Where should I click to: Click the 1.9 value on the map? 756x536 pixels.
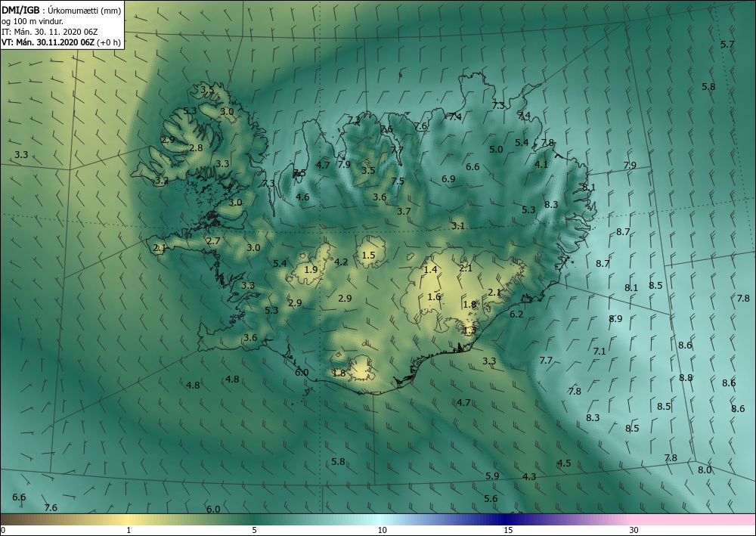coord(311,269)
